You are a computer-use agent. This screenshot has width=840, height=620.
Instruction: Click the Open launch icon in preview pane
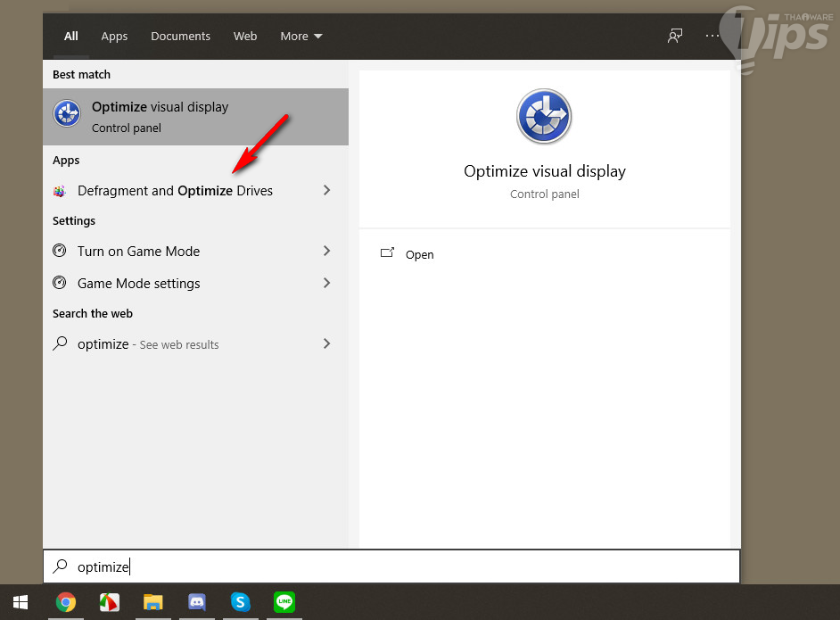[x=387, y=252]
